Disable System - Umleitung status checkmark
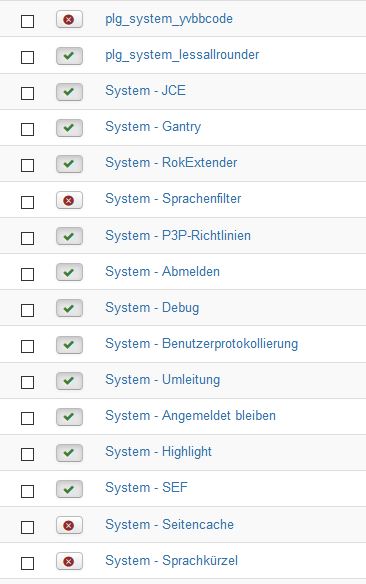The width and height of the screenshot is (366, 584). pos(69,381)
